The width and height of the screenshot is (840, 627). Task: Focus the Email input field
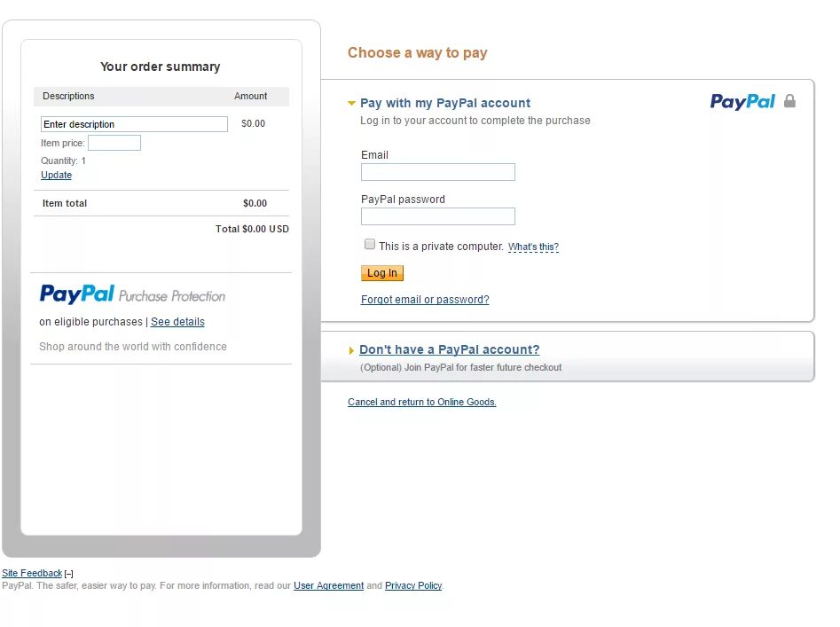tap(437, 172)
